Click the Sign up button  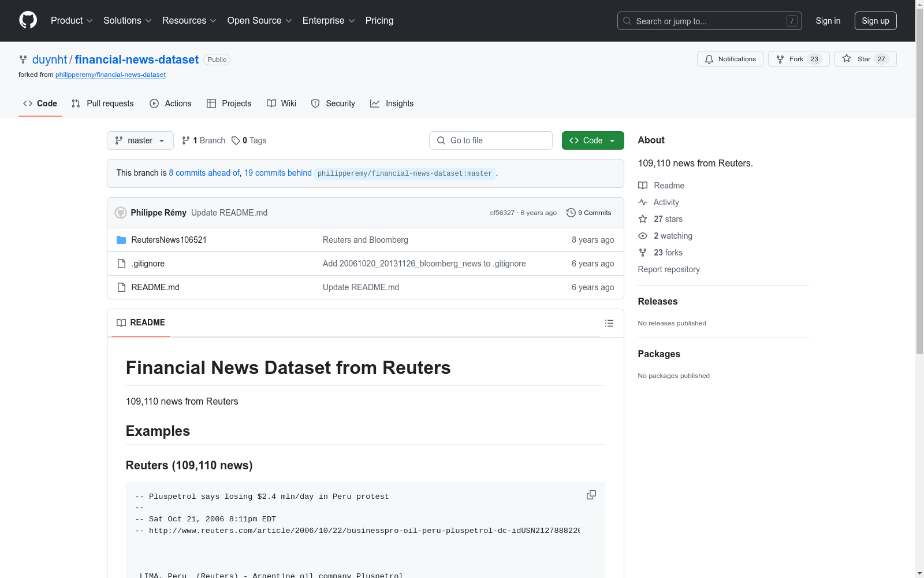pyautogui.click(x=875, y=20)
